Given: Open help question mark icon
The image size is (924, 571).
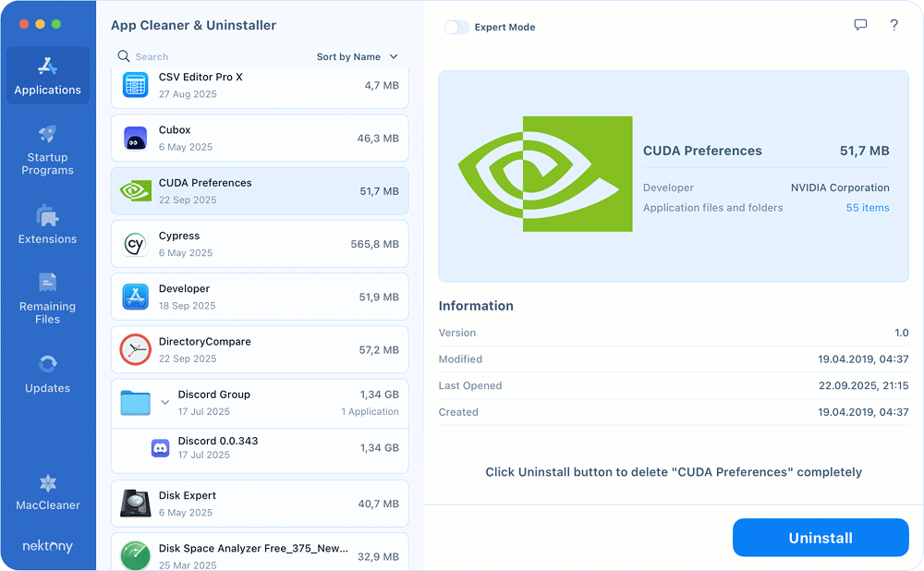Looking at the screenshot, I should [894, 26].
